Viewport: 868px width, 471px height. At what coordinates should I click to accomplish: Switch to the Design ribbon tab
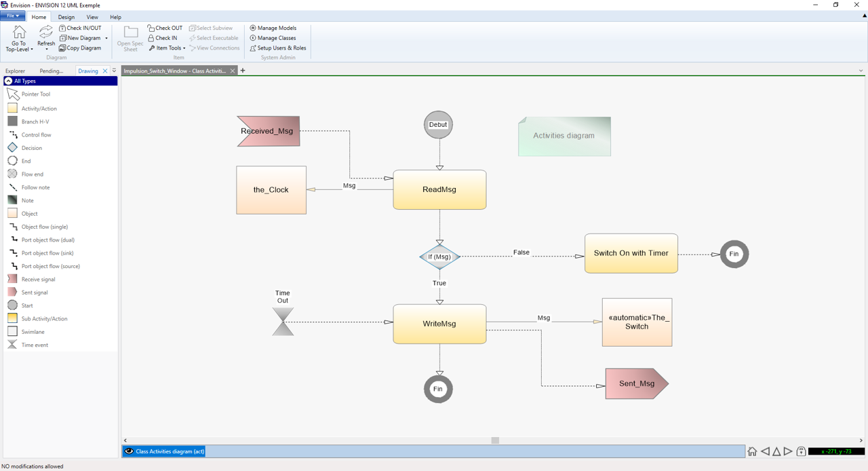click(66, 17)
